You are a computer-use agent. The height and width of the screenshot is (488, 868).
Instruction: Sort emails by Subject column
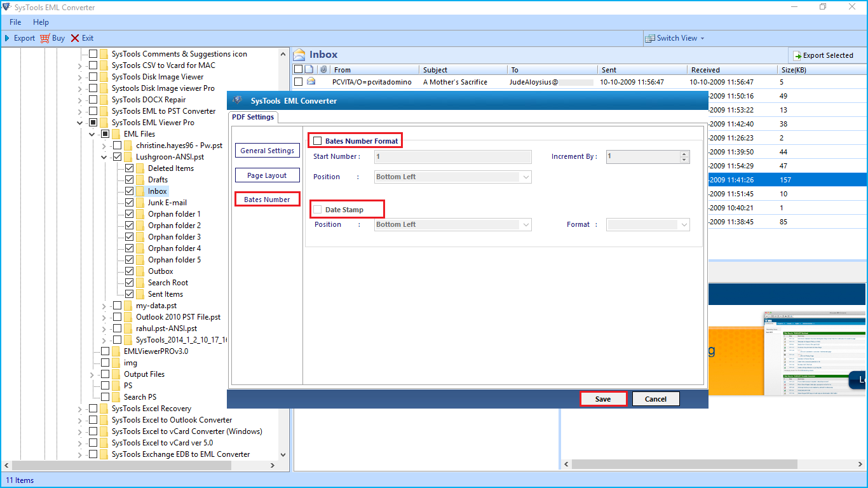tap(463, 70)
